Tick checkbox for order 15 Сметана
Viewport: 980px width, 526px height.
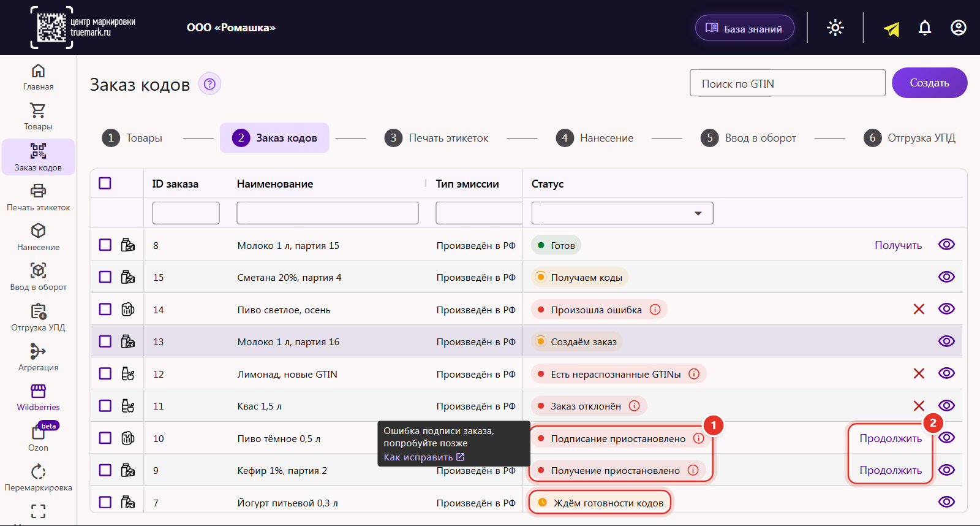[105, 277]
